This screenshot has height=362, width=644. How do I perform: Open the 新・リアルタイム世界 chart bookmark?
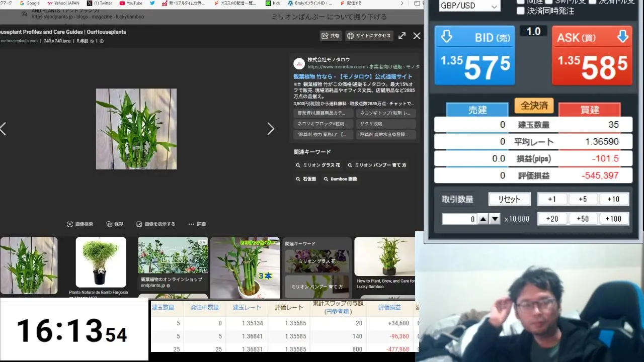[x=184, y=3]
